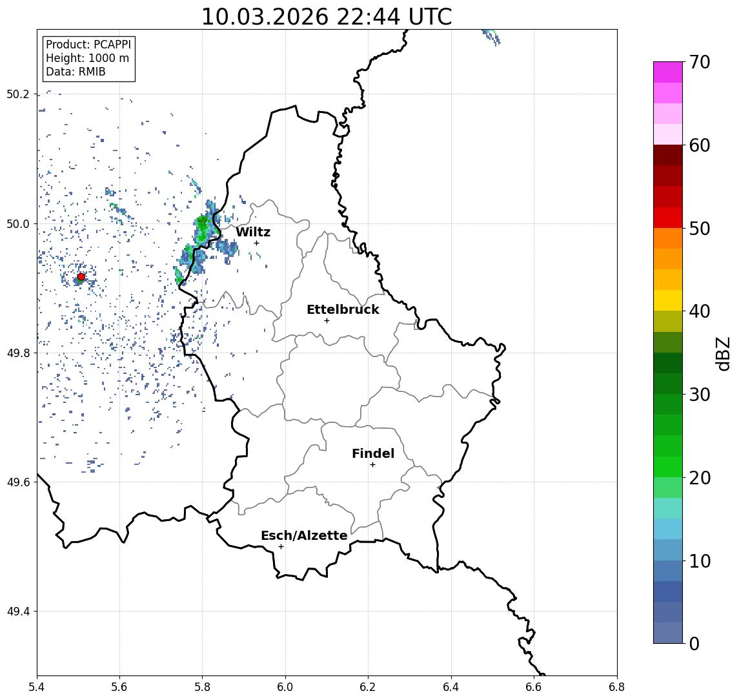Image resolution: width=739 pixels, height=700 pixels.
Task: Click the Findel city label
Action: click(373, 453)
